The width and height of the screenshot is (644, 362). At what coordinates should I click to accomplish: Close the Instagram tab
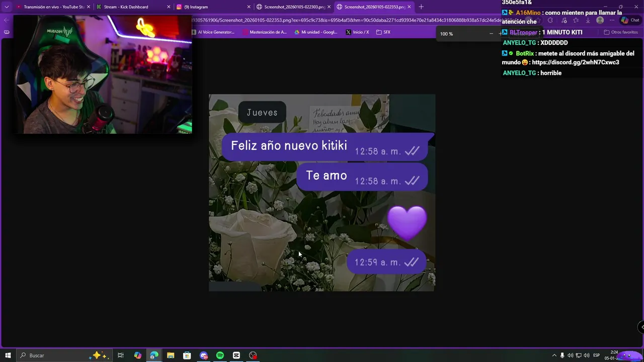(x=249, y=7)
